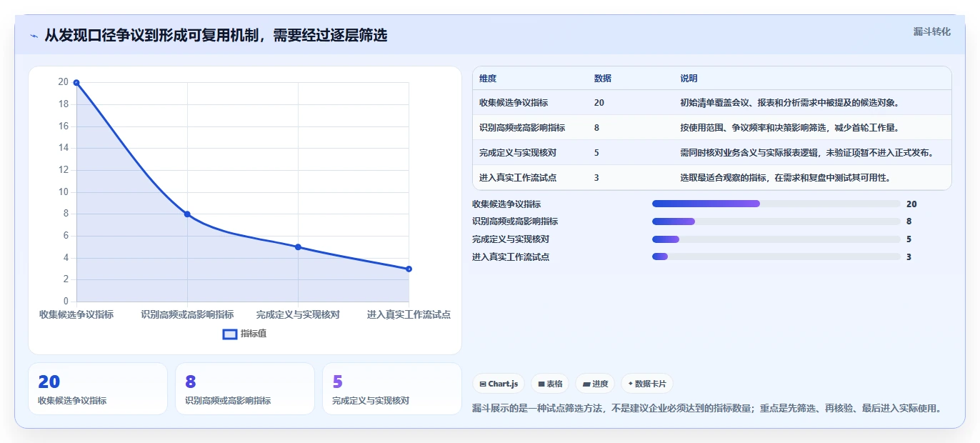Click the 数据 column header
The width and height of the screenshot is (980, 443).
[x=603, y=79]
